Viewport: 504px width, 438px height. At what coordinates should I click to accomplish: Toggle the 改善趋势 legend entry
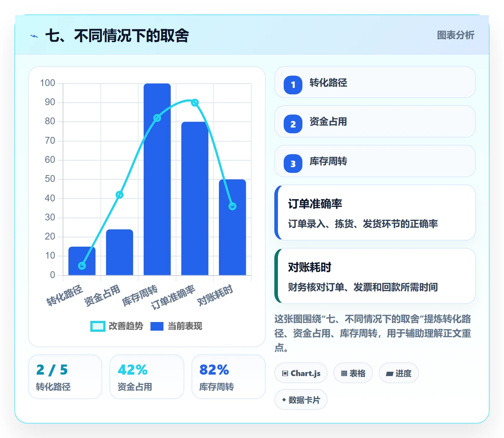[117, 326]
